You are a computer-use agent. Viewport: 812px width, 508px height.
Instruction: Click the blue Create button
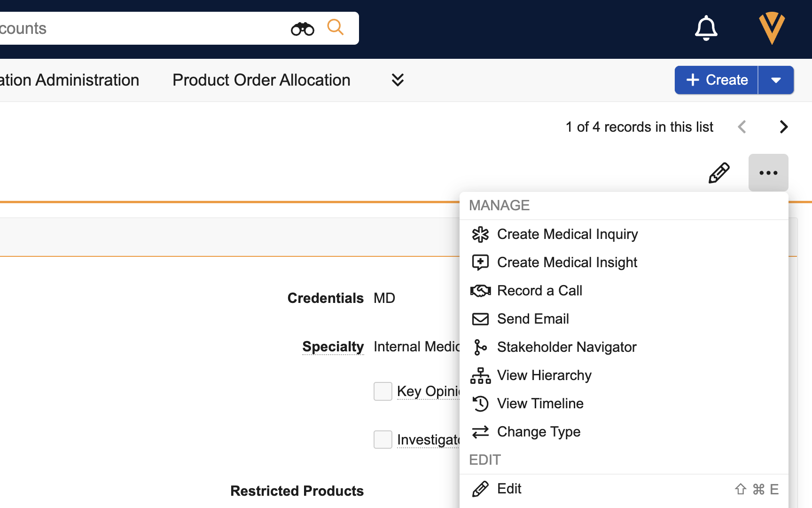pyautogui.click(x=717, y=80)
